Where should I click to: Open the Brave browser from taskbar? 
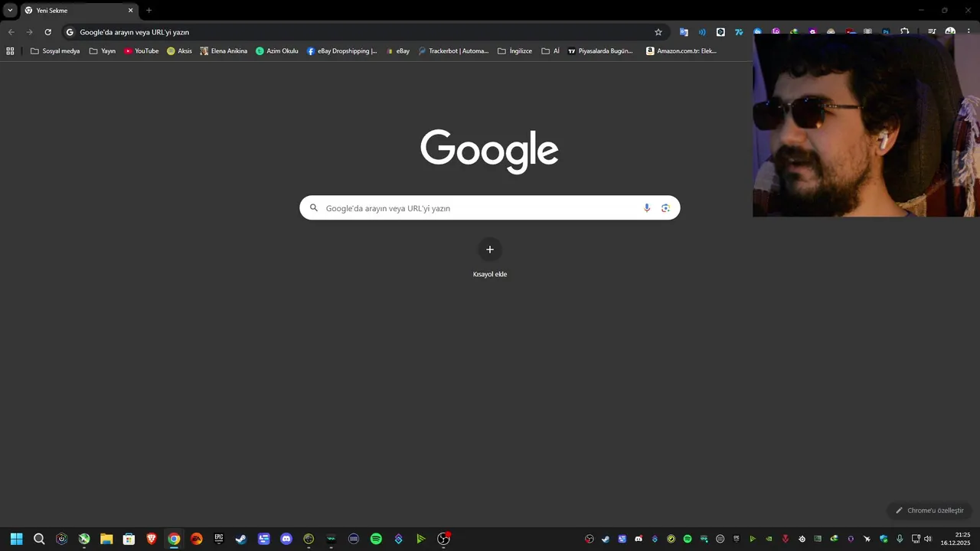[x=152, y=539]
